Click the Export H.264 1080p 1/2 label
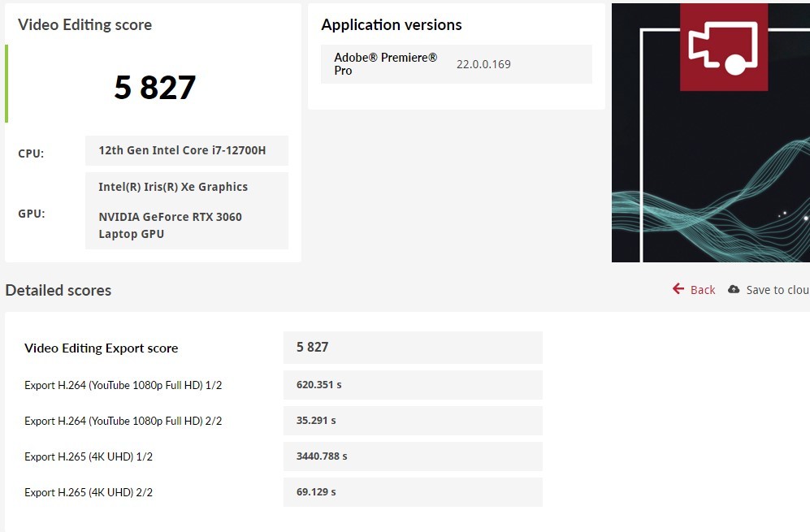 123,385
